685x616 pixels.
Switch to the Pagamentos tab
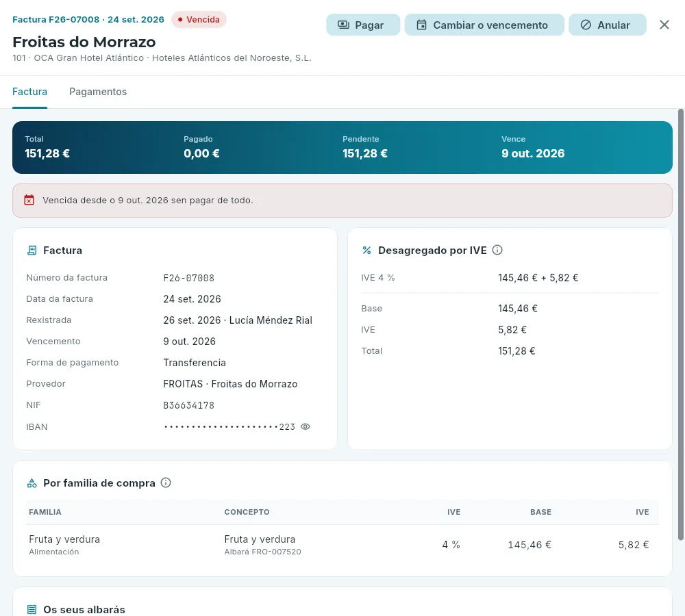click(98, 92)
